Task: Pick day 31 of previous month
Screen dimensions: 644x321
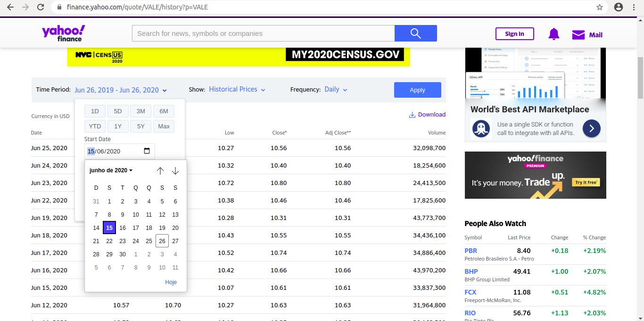Action: (96, 201)
